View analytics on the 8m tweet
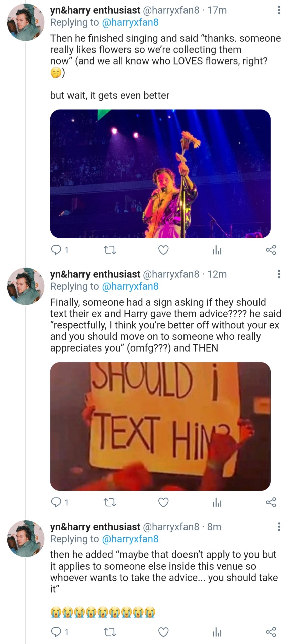Screen dimensions: 294x644 click(217, 632)
